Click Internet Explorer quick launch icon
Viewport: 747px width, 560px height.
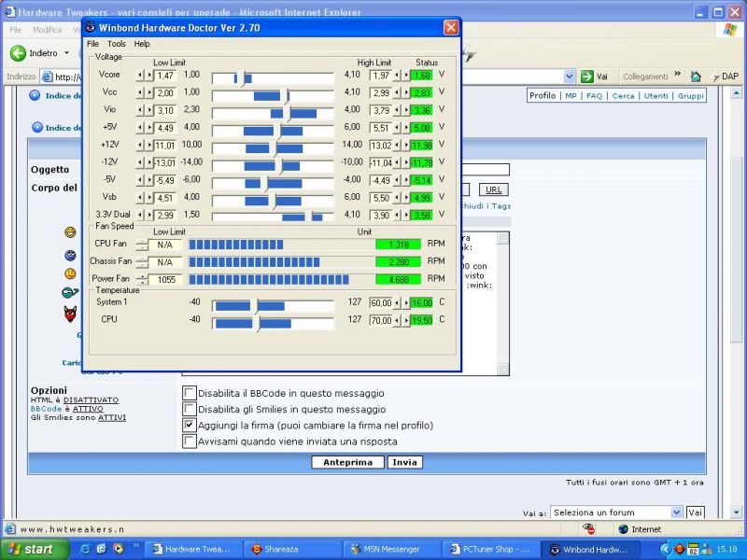coord(86,549)
